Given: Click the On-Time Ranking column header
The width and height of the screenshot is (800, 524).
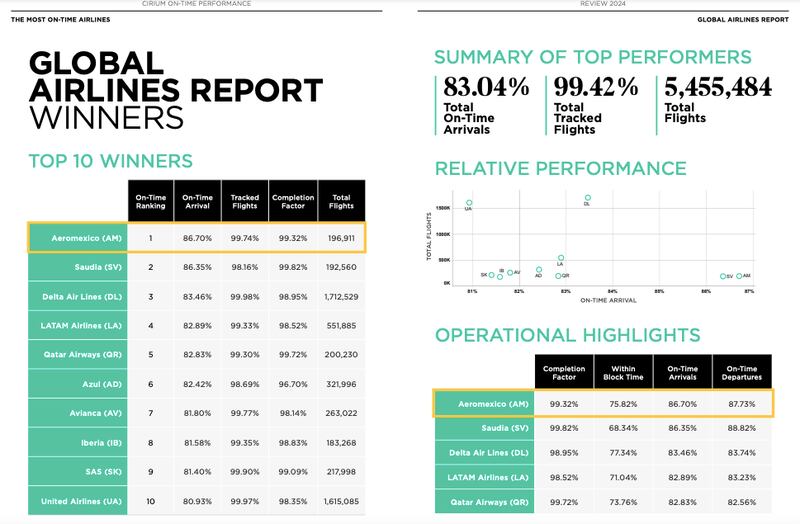Looking at the screenshot, I should [x=150, y=198].
